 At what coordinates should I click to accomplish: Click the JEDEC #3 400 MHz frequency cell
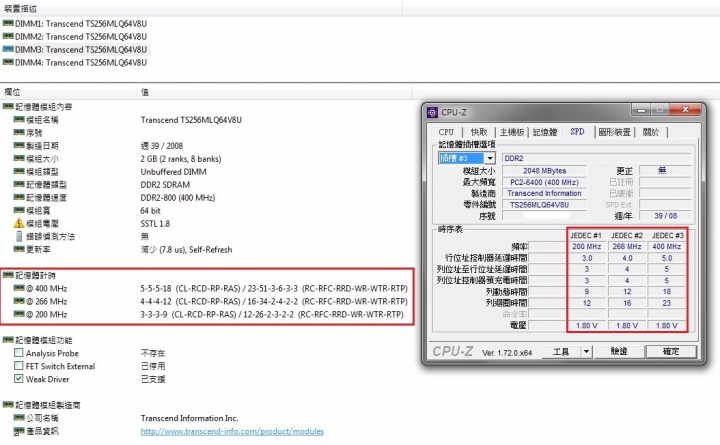(x=667, y=247)
